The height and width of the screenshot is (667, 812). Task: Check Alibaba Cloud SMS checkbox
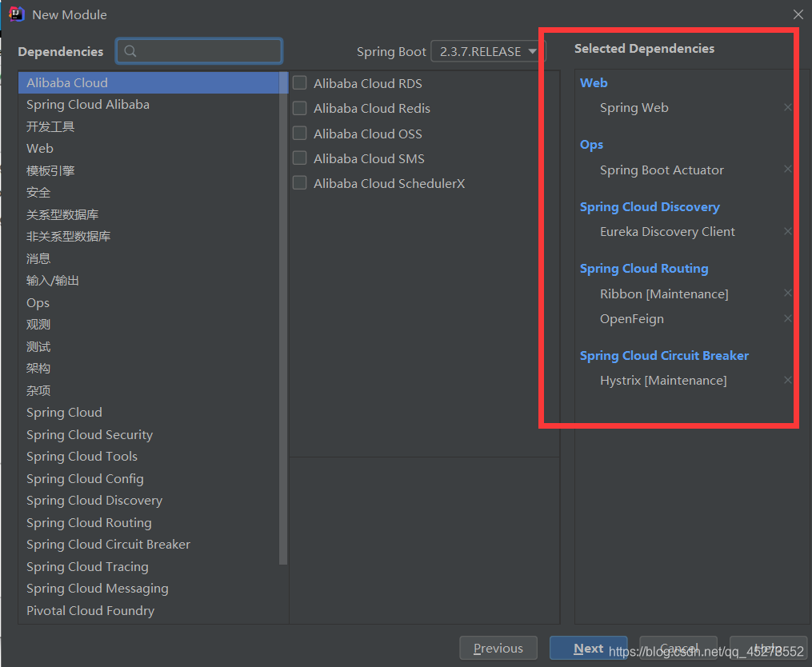pyautogui.click(x=300, y=158)
